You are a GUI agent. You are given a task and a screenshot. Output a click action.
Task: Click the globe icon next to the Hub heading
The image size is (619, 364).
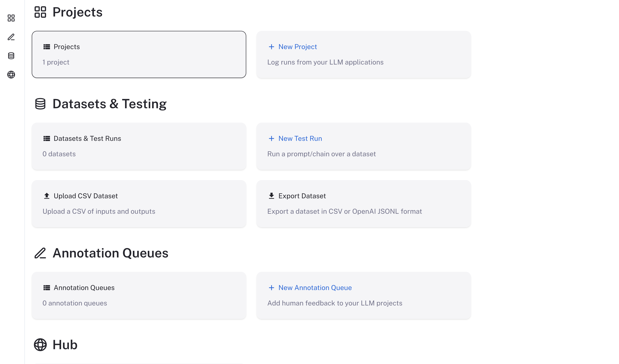[x=40, y=344]
